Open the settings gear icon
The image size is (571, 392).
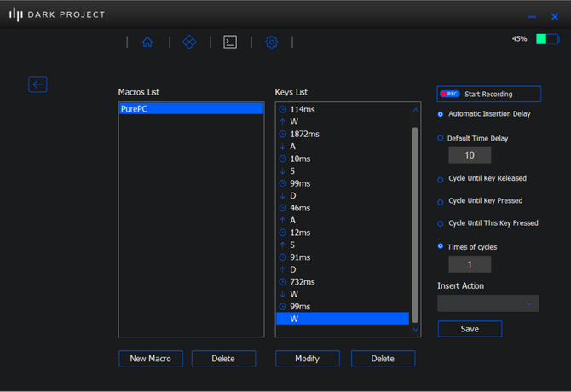pyautogui.click(x=272, y=43)
